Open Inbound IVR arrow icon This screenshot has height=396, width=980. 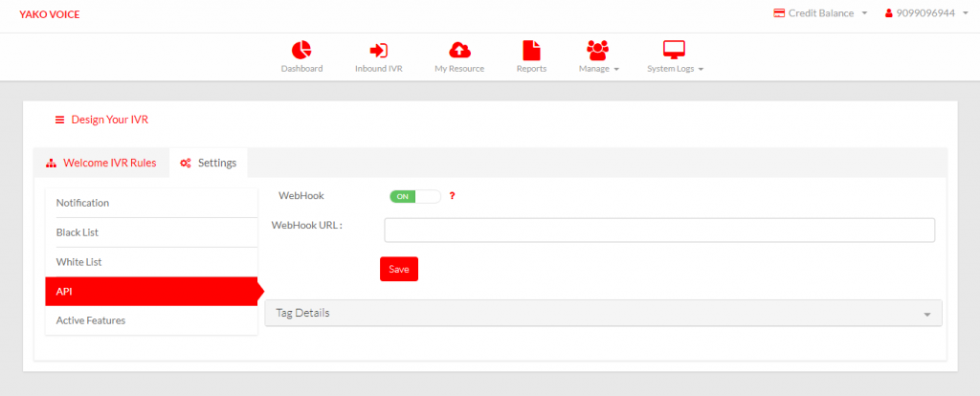[379, 50]
